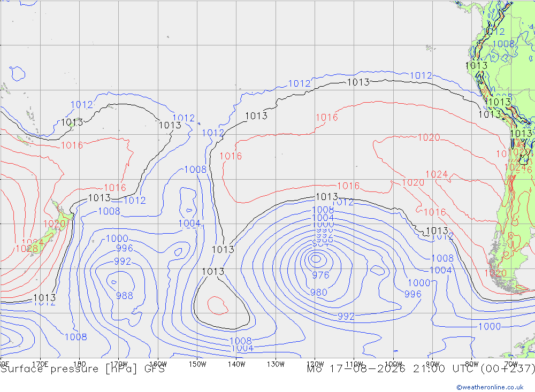Click the 988 isobar label near 170W
The image size is (535, 392).
click(x=125, y=295)
